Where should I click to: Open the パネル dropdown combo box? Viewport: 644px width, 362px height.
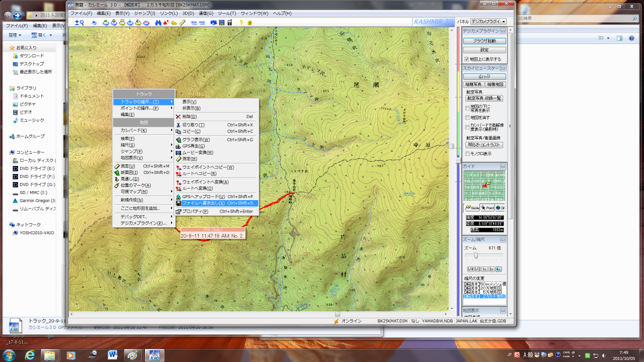(x=489, y=22)
